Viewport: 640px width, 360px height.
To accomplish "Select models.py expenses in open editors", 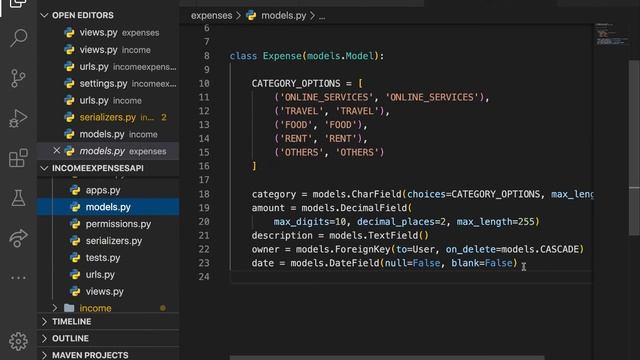I will coord(108,151).
